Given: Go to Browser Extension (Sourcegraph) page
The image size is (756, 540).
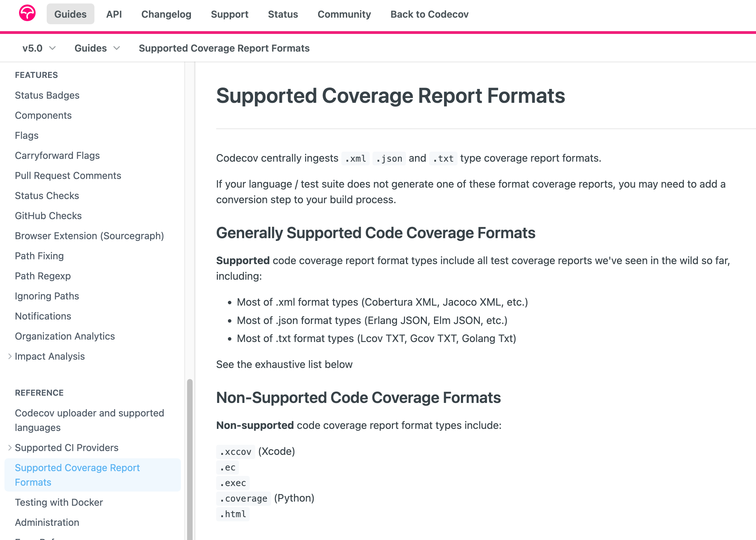Looking at the screenshot, I should tap(89, 236).
